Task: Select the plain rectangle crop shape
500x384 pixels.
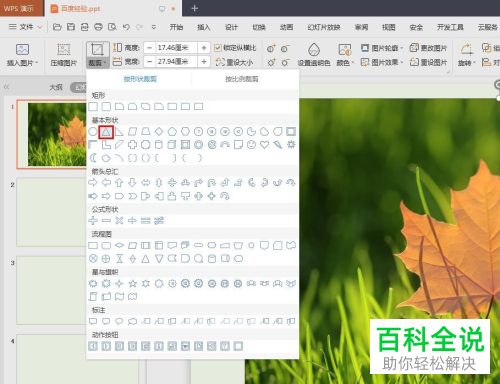Action: (x=93, y=107)
